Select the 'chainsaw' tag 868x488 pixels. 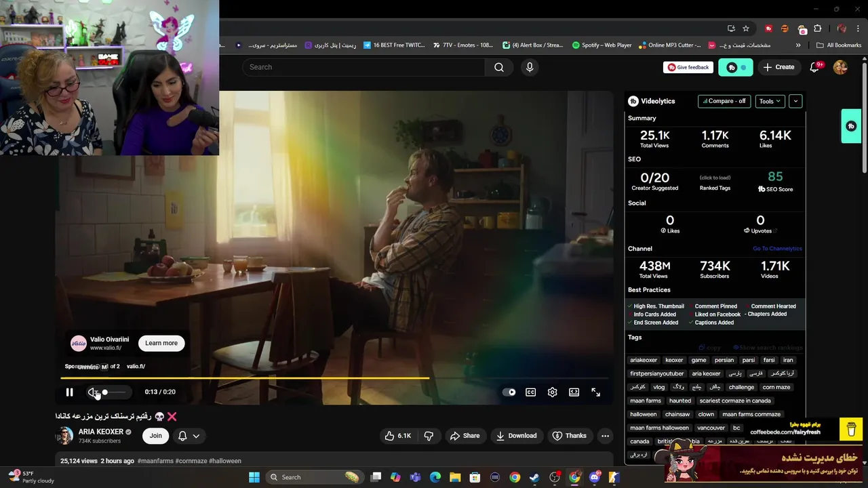click(677, 414)
